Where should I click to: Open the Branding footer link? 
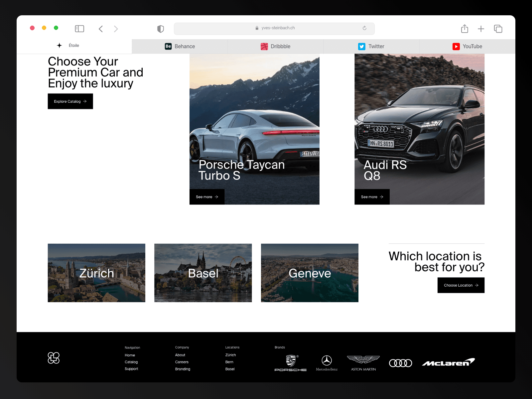[x=183, y=369]
